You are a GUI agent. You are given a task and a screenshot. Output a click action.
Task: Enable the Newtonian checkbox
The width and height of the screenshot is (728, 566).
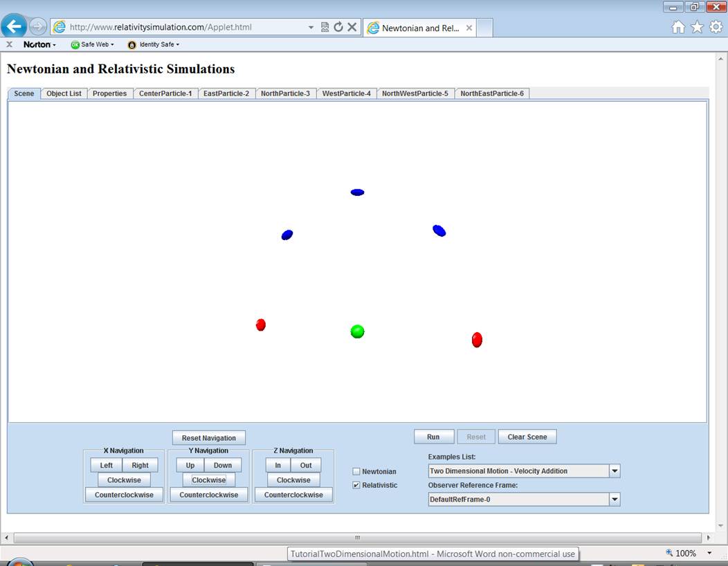coord(356,471)
